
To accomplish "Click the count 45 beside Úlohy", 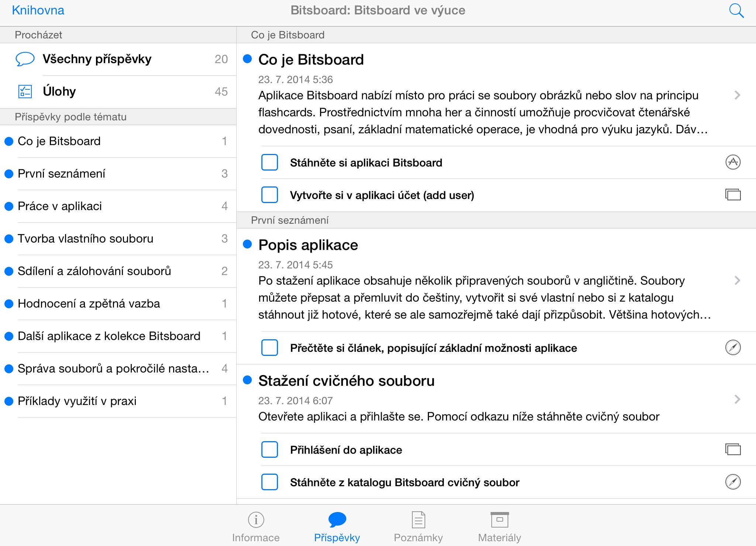I will point(221,92).
